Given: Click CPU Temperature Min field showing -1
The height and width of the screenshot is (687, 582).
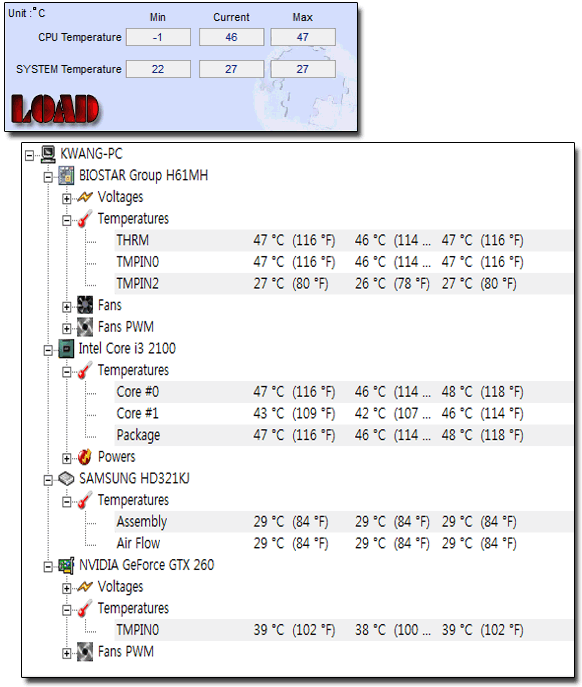Looking at the screenshot, I should coord(158,37).
